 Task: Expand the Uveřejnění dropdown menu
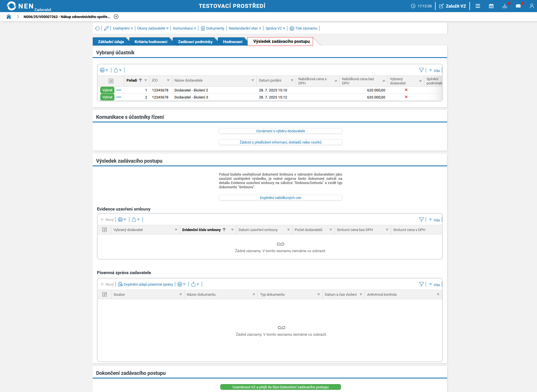123,28
